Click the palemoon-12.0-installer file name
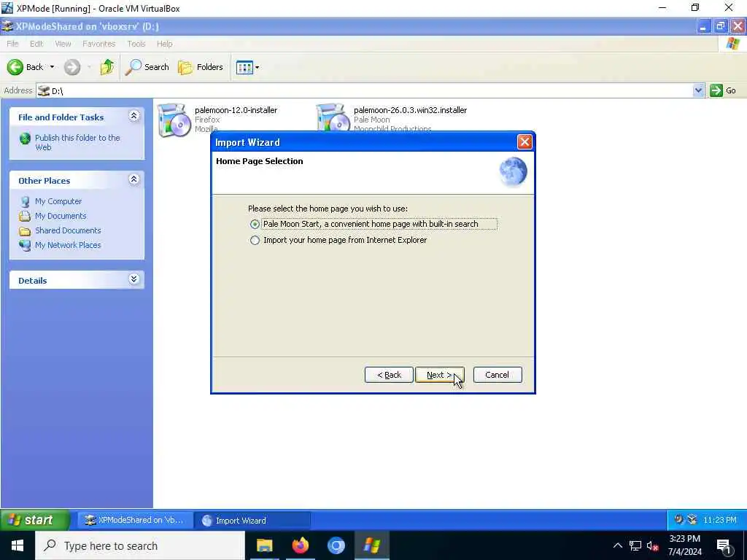The width and height of the screenshot is (747, 560). (236, 110)
